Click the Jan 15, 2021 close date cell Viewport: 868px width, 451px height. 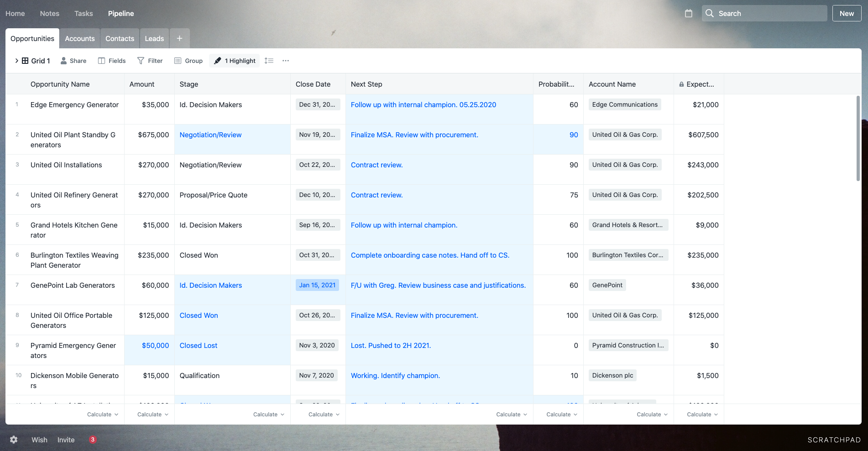(x=317, y=285)
